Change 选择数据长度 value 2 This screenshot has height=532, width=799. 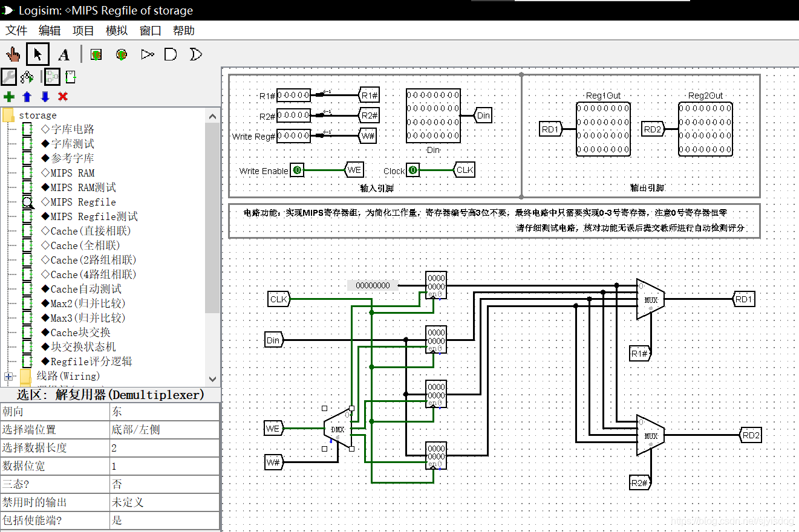coord(164,448)
